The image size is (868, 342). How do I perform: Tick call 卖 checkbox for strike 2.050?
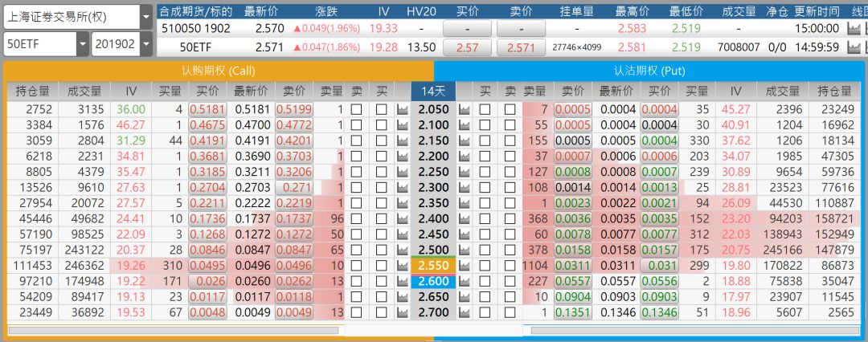point(357,109)
